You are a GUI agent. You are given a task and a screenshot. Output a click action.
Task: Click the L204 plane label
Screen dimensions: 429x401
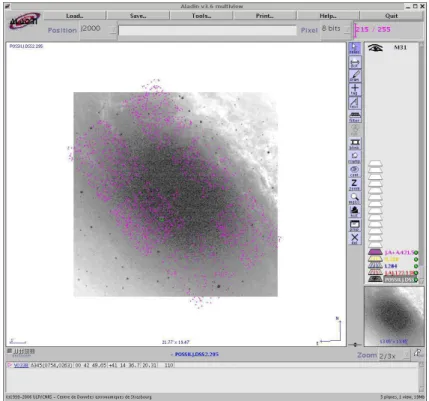pos(391,266)
